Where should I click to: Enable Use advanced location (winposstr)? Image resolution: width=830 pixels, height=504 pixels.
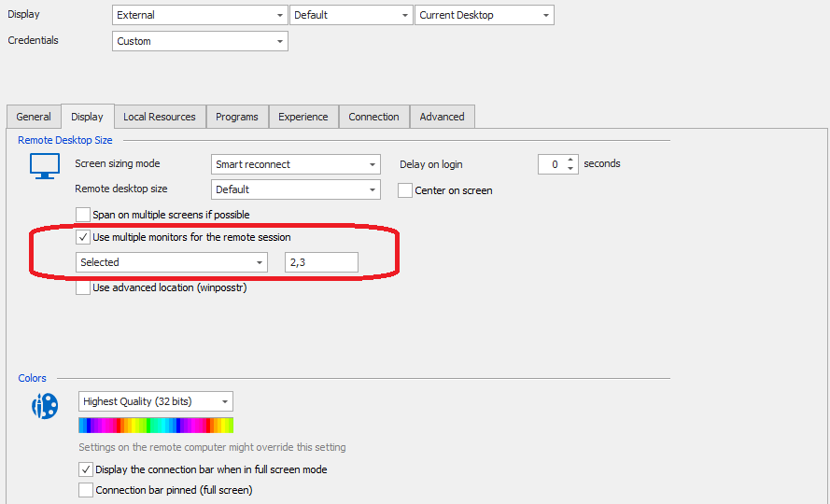click(x=82, y=287)
